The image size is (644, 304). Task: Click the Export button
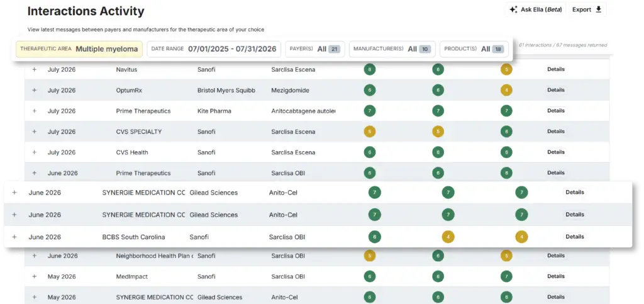pyautogui.click(x=587, y=10)
